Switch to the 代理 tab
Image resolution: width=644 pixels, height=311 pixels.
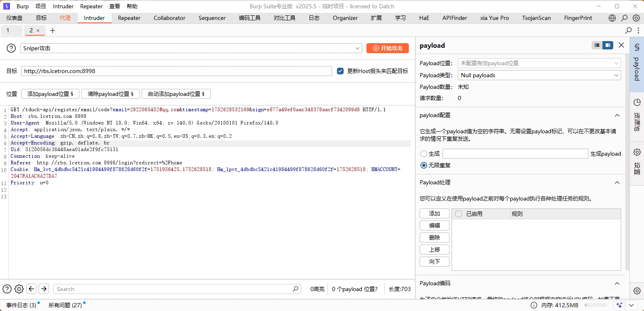coord(65,18)
